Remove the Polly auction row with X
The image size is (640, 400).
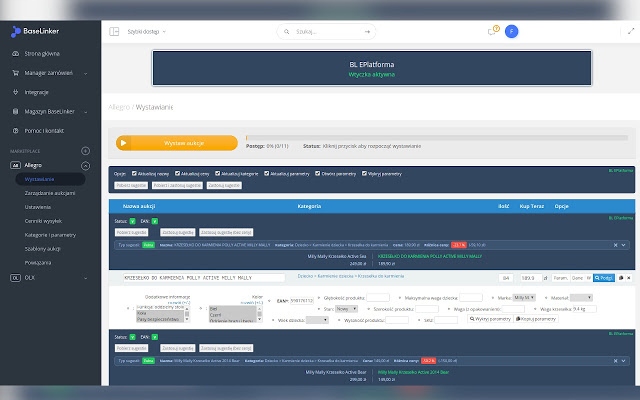(629, 278)
